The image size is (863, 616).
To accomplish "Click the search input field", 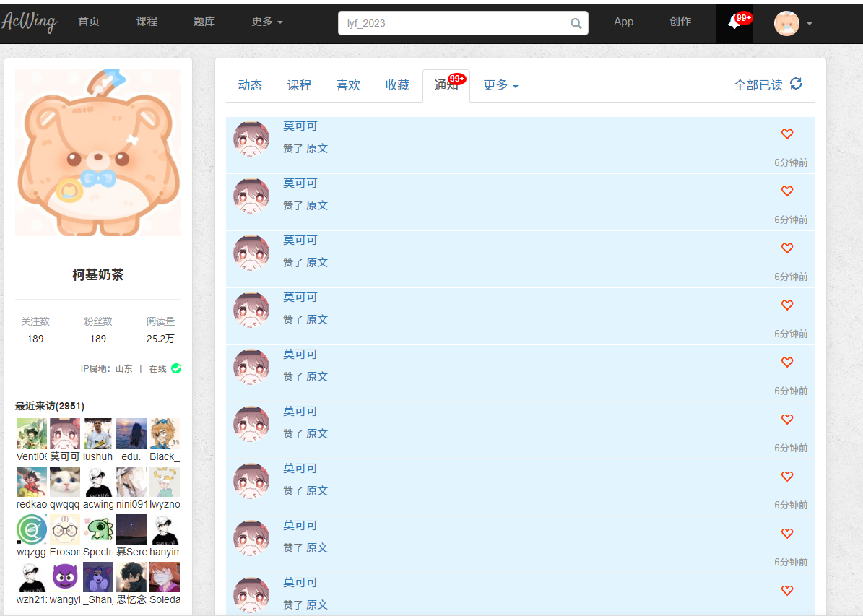I will pyautogui.click(x=455, y=23).
